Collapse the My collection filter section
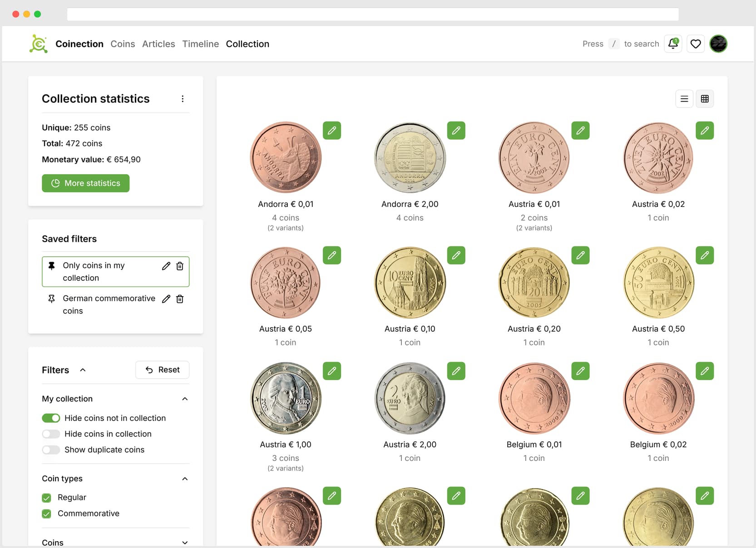This screenshot has height=548, width=756. click(x=185, y=399)
